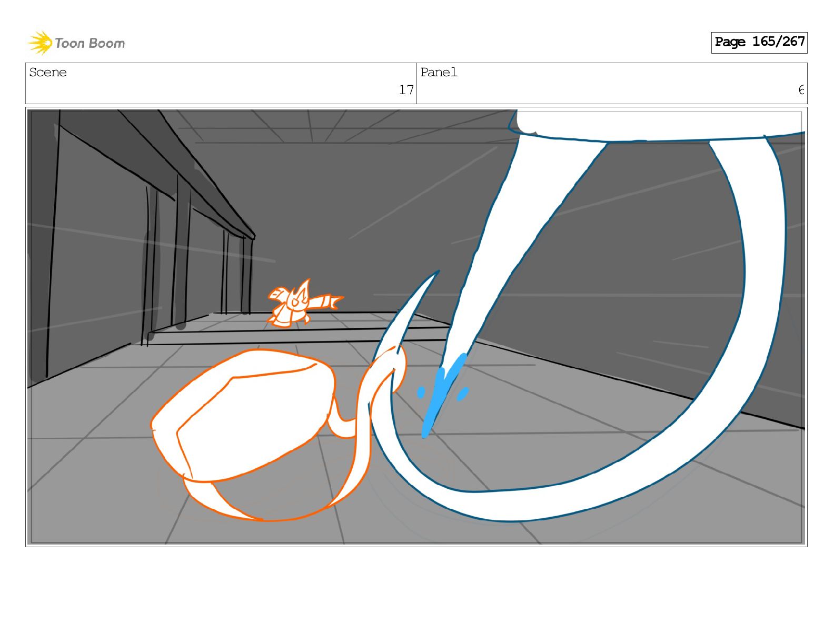Click the Page 165/267 indicator
Viewport: 834px width, 644px height.
[x=759, y=42]
